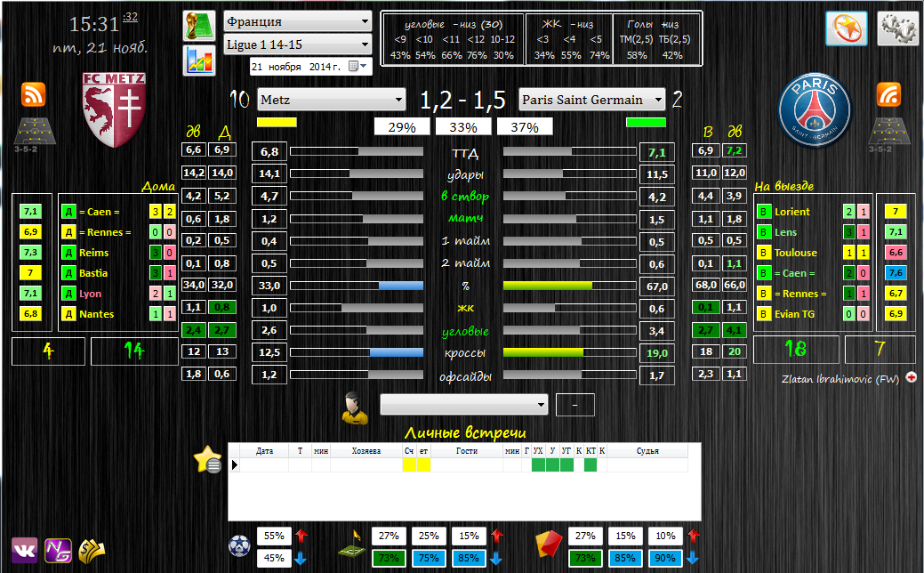The width and height of the screenshot is (924, 573).
Task: Click the yellow Metz form color bar
Action: (277, 123)
